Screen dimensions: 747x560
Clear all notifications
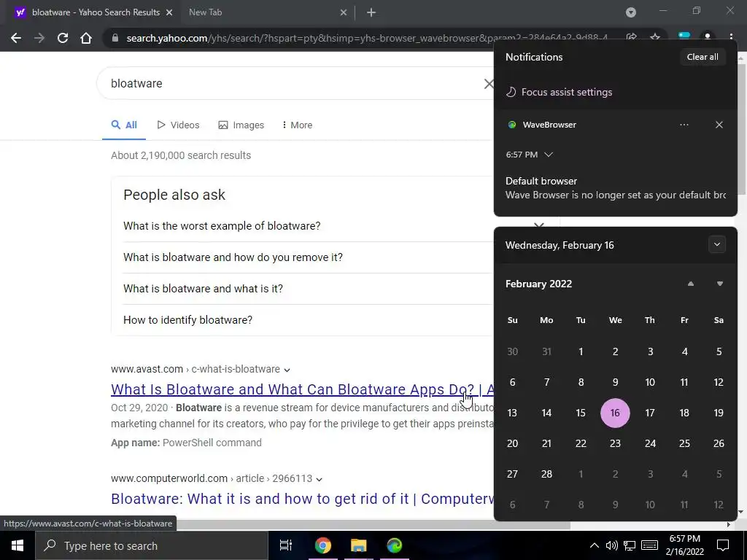coord(703,57)
